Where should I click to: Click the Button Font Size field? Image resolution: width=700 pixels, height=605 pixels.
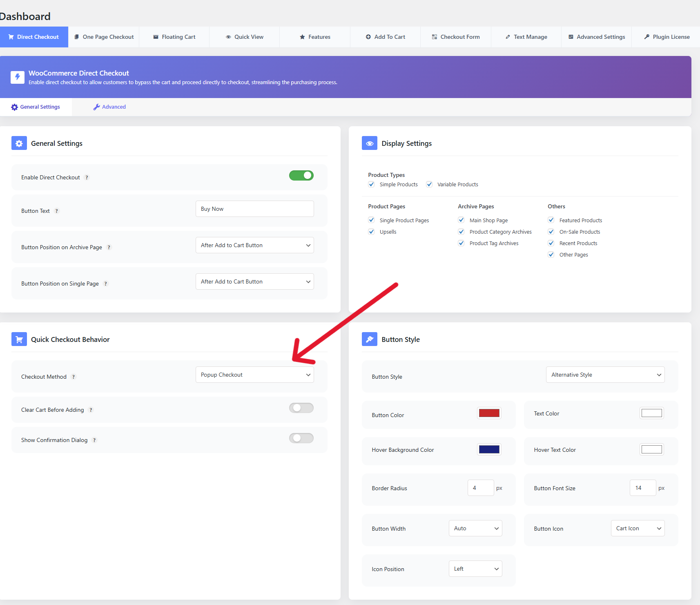[643, 488]
